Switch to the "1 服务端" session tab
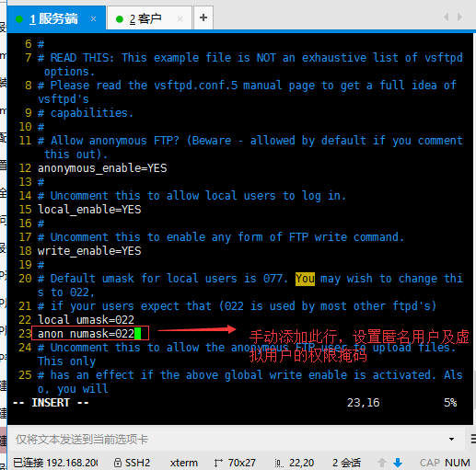This screenshot has width=476, height=470. pyautogui.click(x=56, y=18)
